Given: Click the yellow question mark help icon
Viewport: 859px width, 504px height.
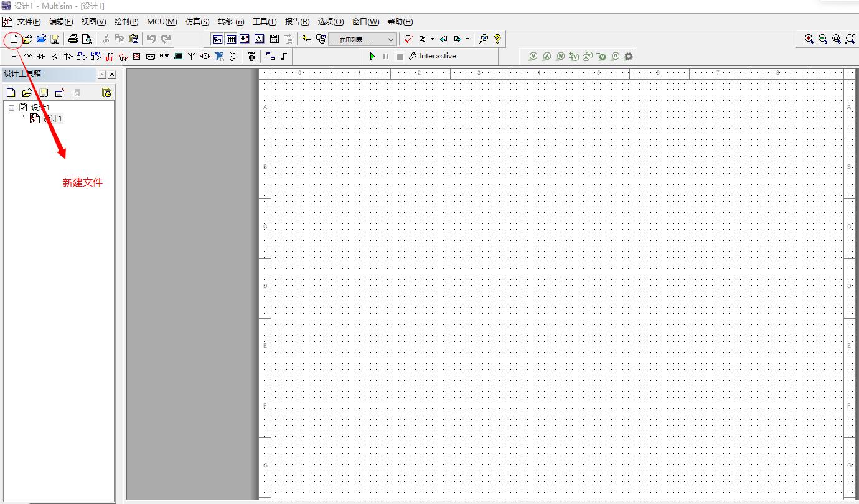Looking at the screenshot, I should pos(497,39).
